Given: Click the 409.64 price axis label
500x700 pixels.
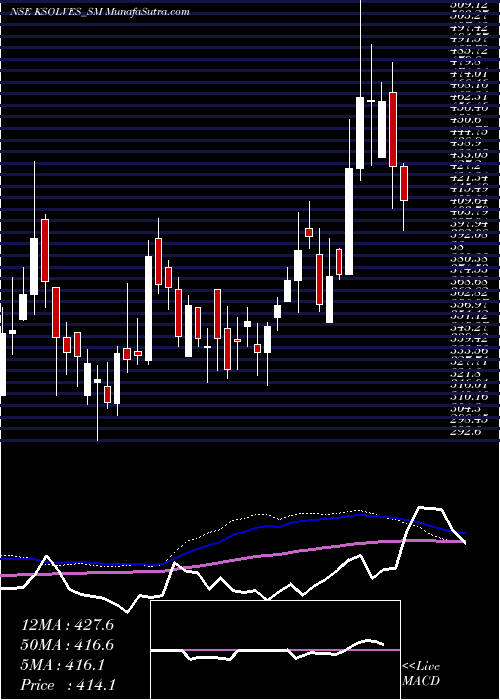Looking at the screenshot, I should [468, 200].
